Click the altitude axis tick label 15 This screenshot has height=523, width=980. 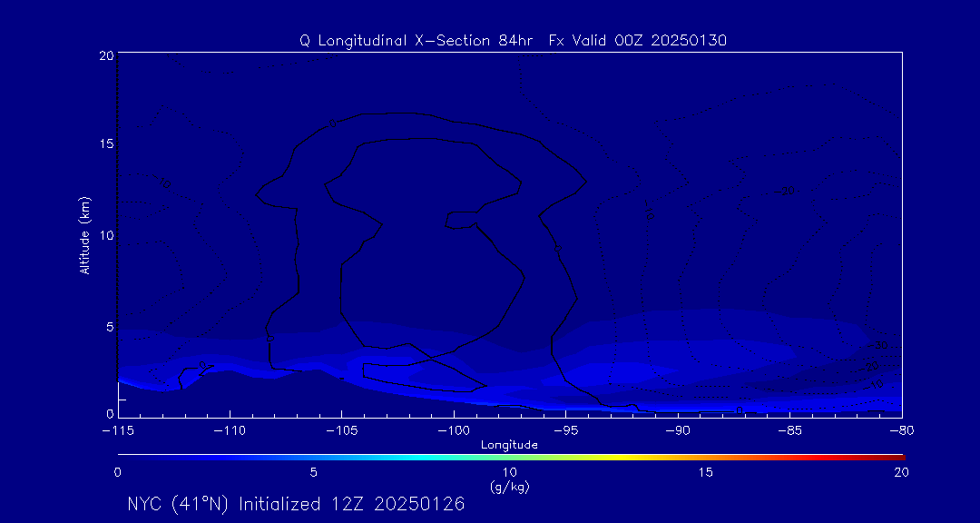(106, 143)
